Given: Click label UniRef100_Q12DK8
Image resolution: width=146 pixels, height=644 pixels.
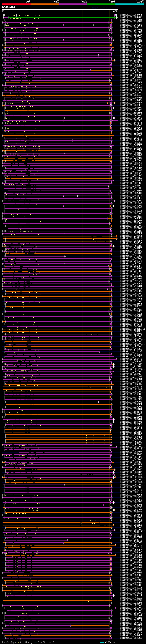Looking at the screenshot, I should tap(131, 58).
